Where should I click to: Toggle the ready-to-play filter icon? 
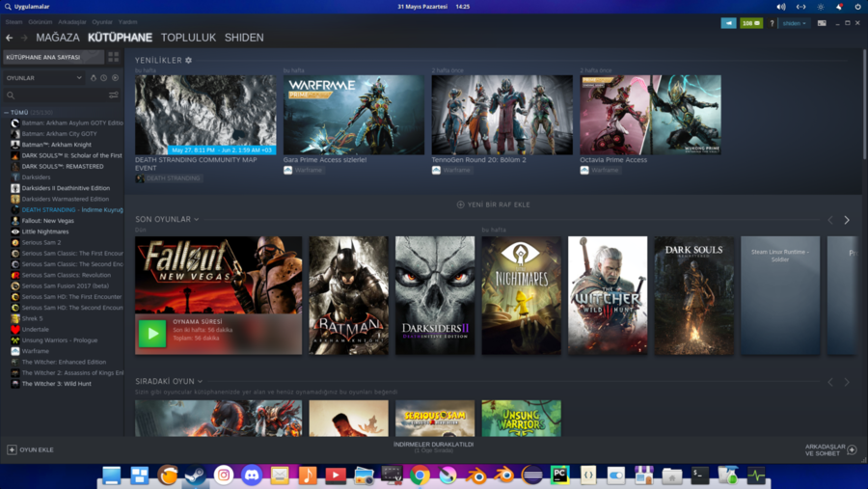[x=115, y=78]
